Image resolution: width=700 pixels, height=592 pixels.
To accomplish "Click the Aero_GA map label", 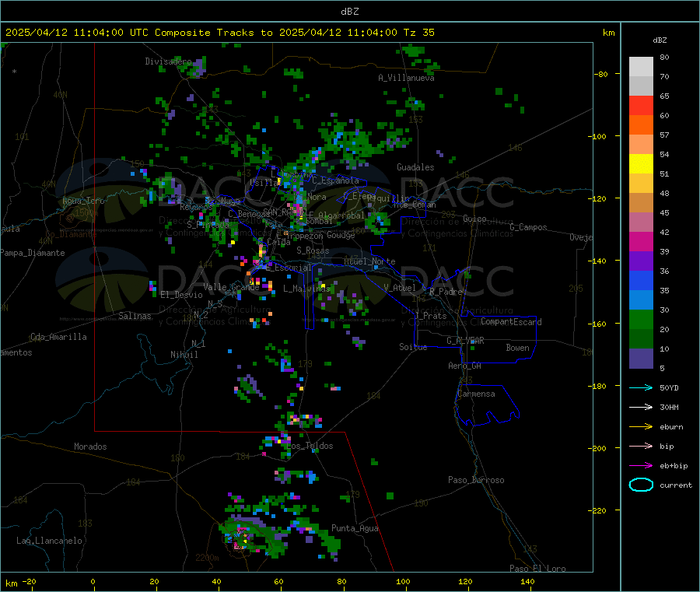I will (x=465, y=366).
